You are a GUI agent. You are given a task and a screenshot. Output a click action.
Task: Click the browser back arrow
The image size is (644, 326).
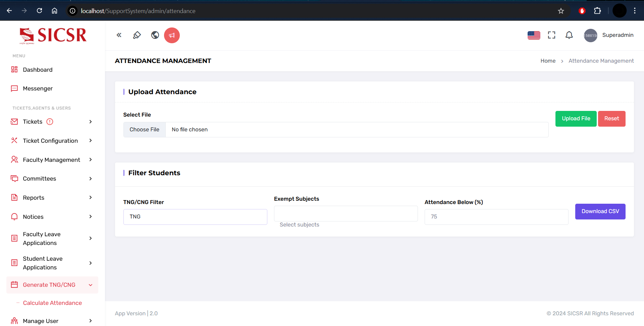point(9,11)
